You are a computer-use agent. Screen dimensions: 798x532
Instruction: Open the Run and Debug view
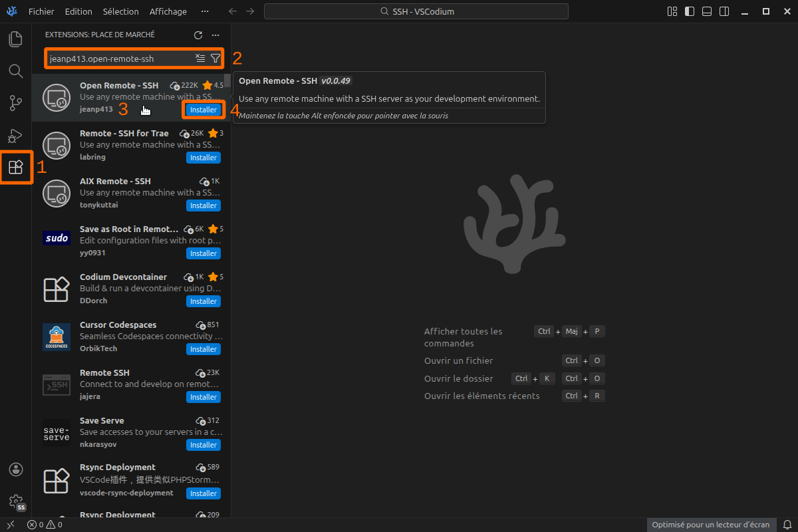pyautogui.click(x=15, y=135)
